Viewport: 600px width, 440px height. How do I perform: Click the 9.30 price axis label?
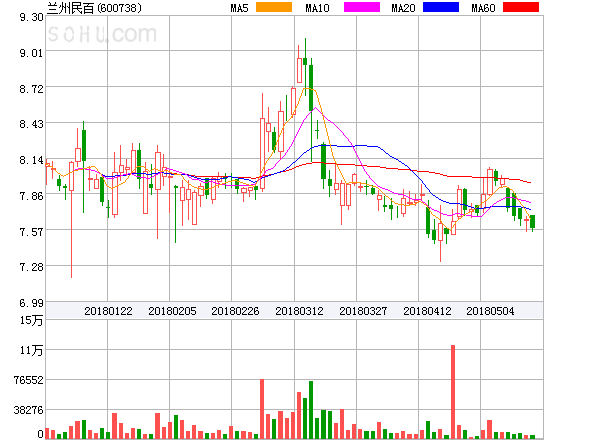(31, 17)
